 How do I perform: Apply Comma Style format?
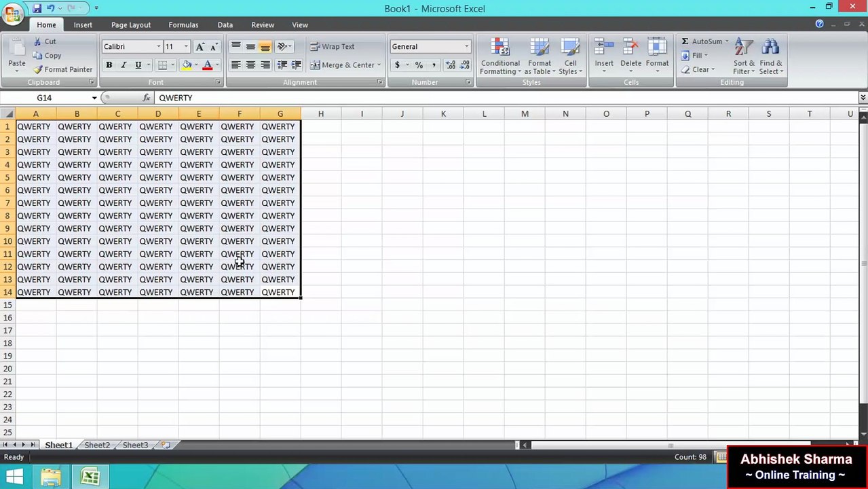[434, 65]
